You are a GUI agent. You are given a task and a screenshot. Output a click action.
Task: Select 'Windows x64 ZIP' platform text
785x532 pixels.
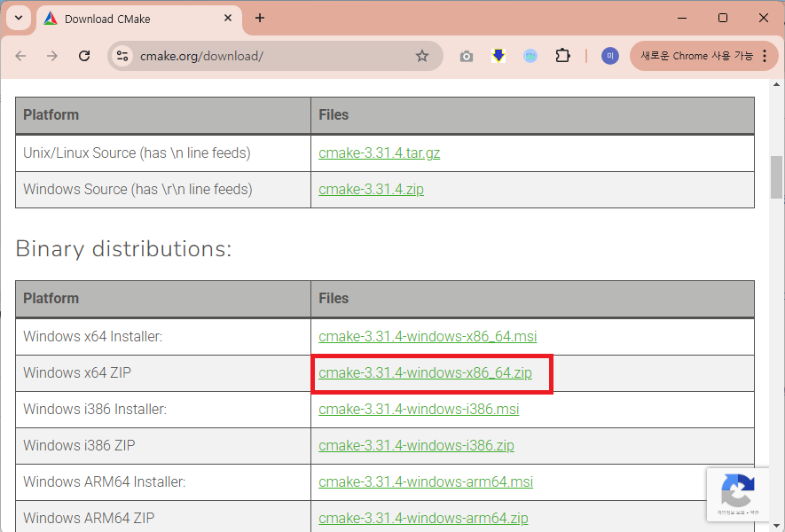click(x=77, y=373)
